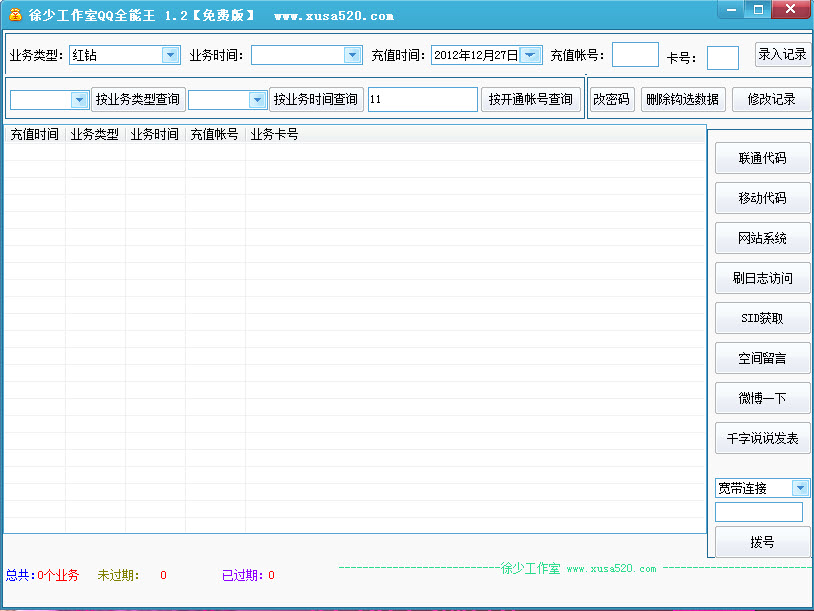Viewport: 814px width, 611px height.
Task: Open the 宽带连接 dropdown
Action: pos(800,488)
